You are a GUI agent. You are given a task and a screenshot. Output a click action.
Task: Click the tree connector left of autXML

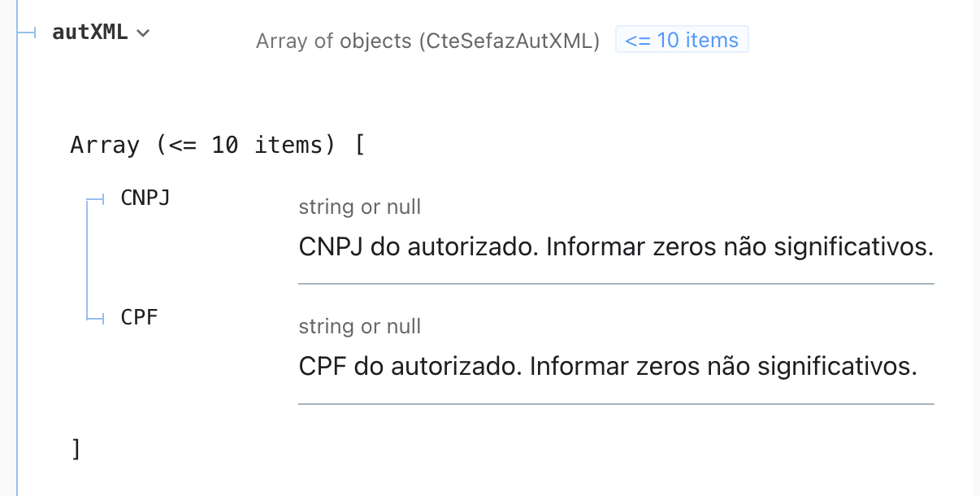(x=28, y=33)
